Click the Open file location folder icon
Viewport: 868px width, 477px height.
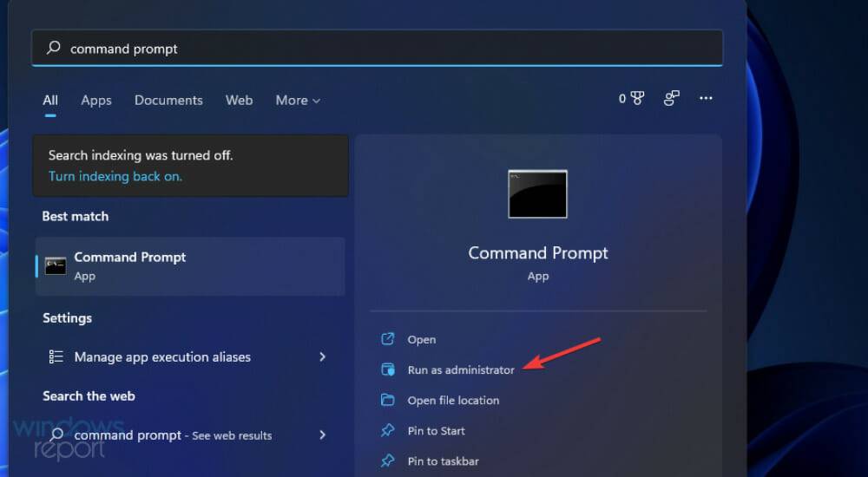click(388, 400)
